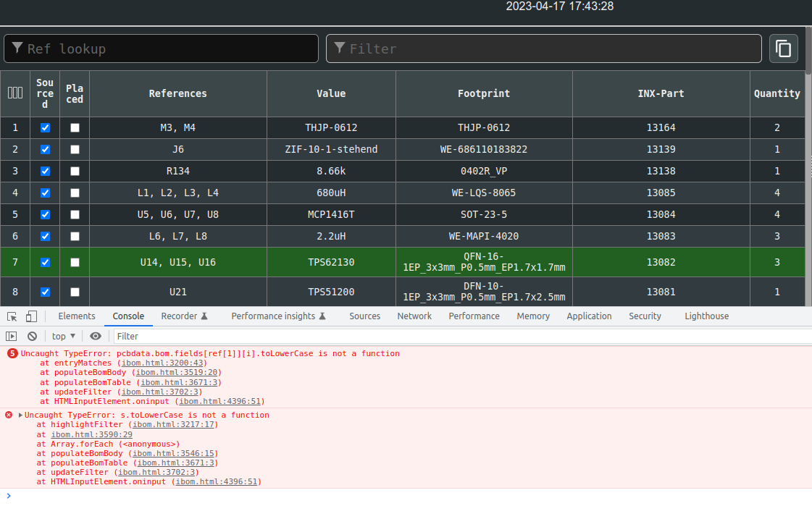This screenshot has height=506, width=812.
Task: Click the funnel icon in the Filter field
Action: 340,49
